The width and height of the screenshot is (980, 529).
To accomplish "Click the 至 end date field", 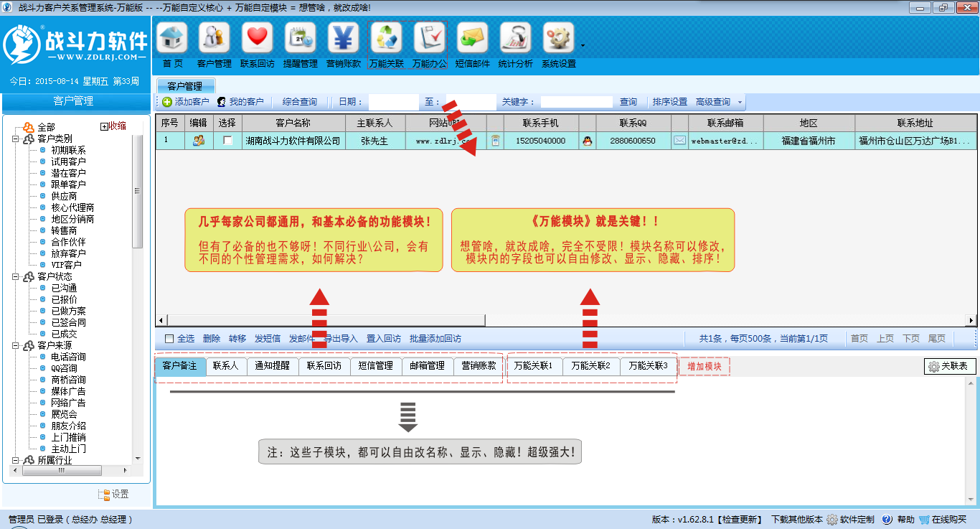I will pyautogui.click(x=471, y=102).
